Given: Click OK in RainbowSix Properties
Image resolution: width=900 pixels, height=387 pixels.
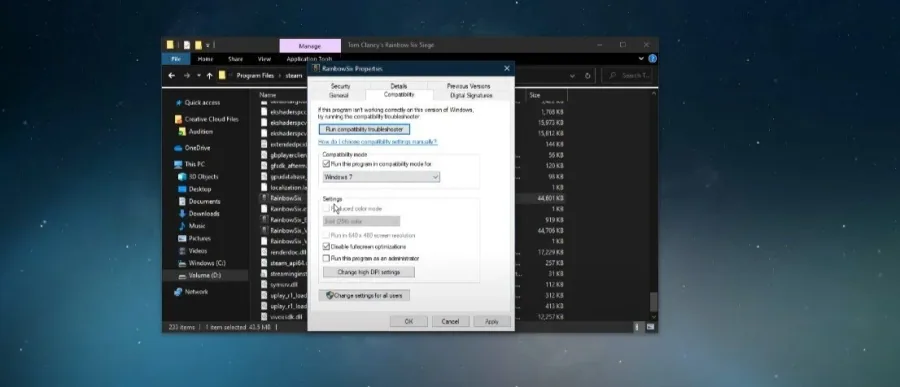Looking at the screenshot, I should [x=409, y=322].
